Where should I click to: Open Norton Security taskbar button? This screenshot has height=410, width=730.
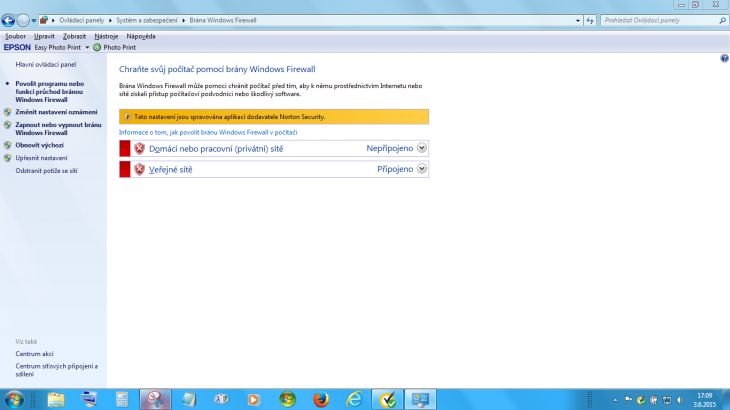pyautogui.click(x=387, y=399)
